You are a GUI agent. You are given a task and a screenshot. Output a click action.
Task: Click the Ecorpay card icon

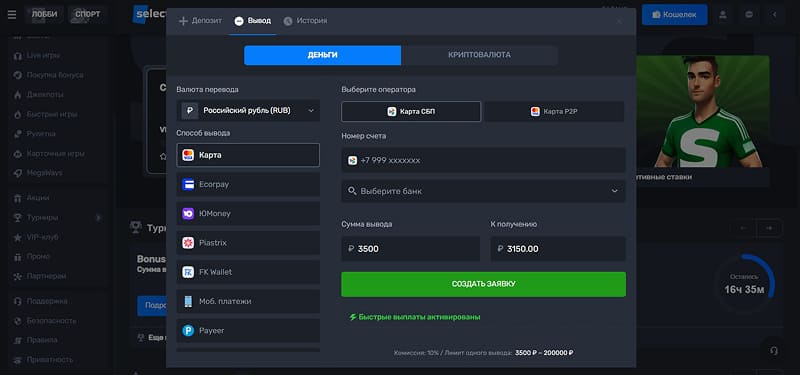[188, 184]
